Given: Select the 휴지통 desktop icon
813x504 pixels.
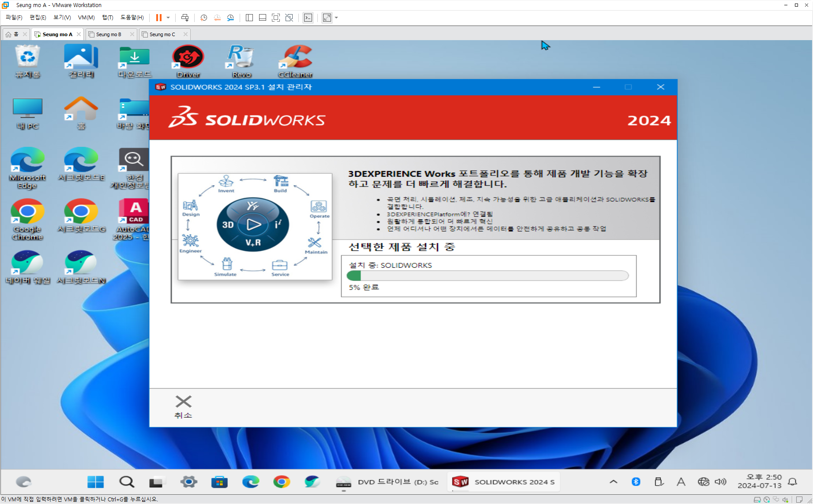Looking at the screenshot, I should tap(28, 62).
